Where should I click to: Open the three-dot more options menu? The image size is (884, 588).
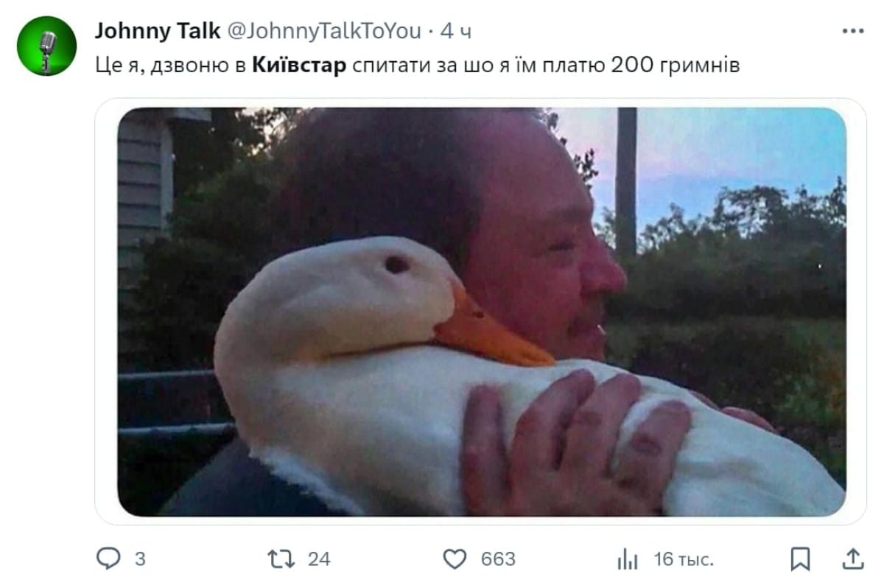pos(852,31)
